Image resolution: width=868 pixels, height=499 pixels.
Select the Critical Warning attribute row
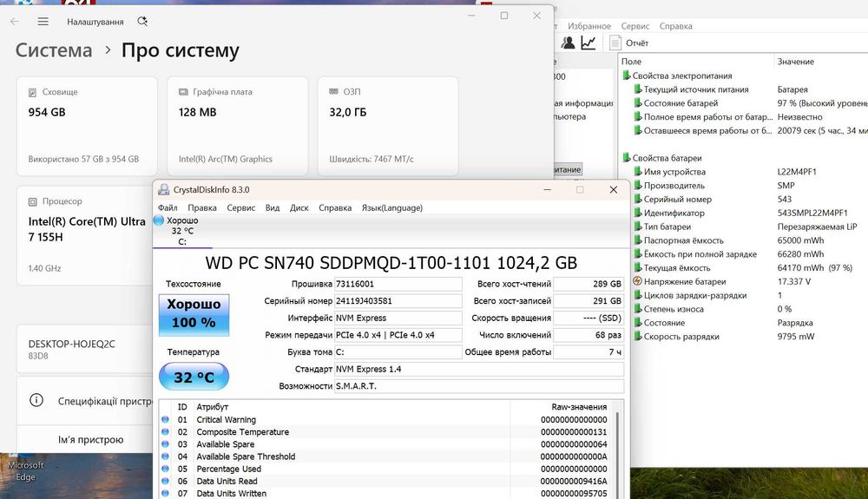tap(386, 420)
